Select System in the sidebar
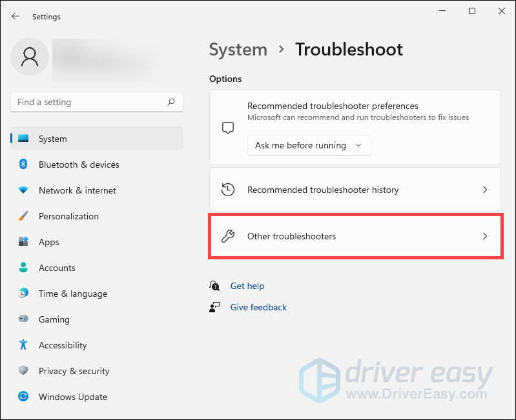Screen dimensions: 516x420 coord(52,139)
